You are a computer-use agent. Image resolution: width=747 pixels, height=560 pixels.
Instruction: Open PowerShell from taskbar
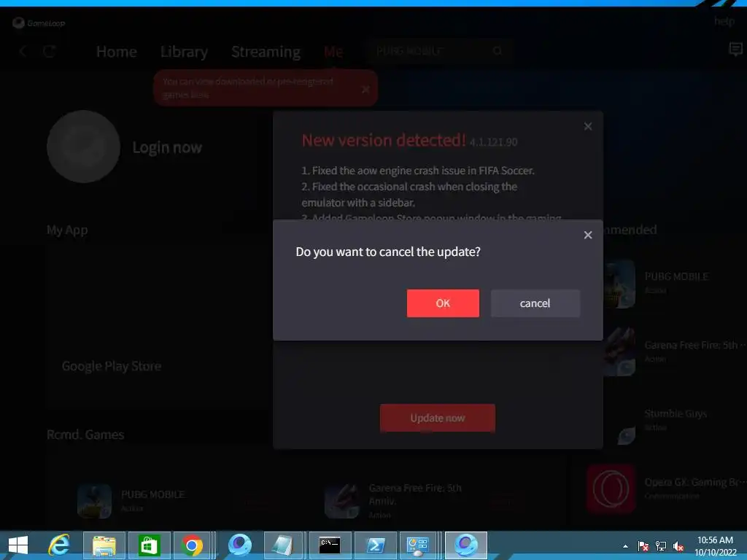376,545
